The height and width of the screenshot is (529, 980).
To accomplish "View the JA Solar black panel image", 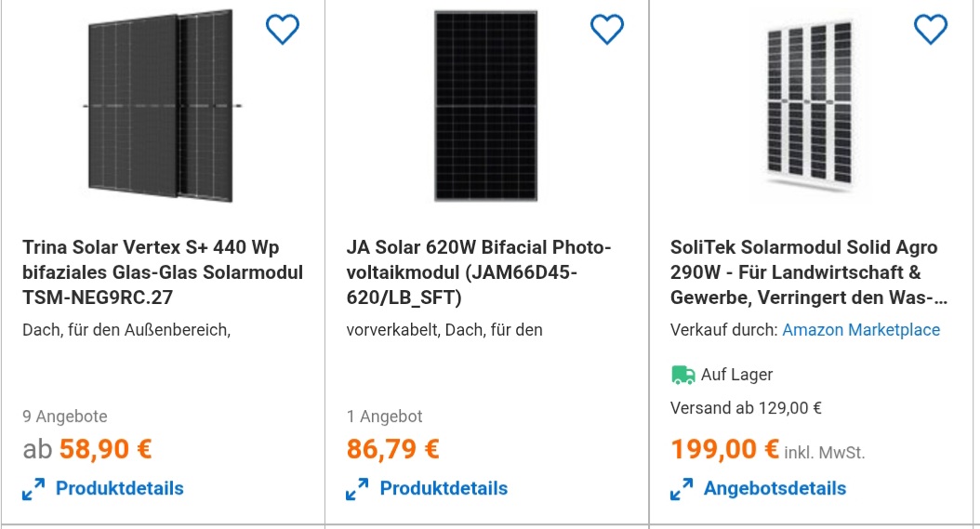I will pyautogui.click(x=485, y=106).
